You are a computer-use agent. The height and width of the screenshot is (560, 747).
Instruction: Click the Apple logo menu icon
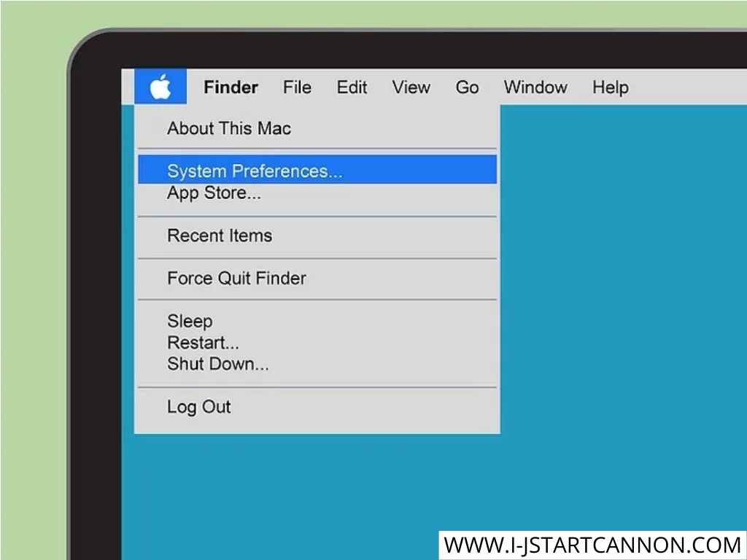160,87
